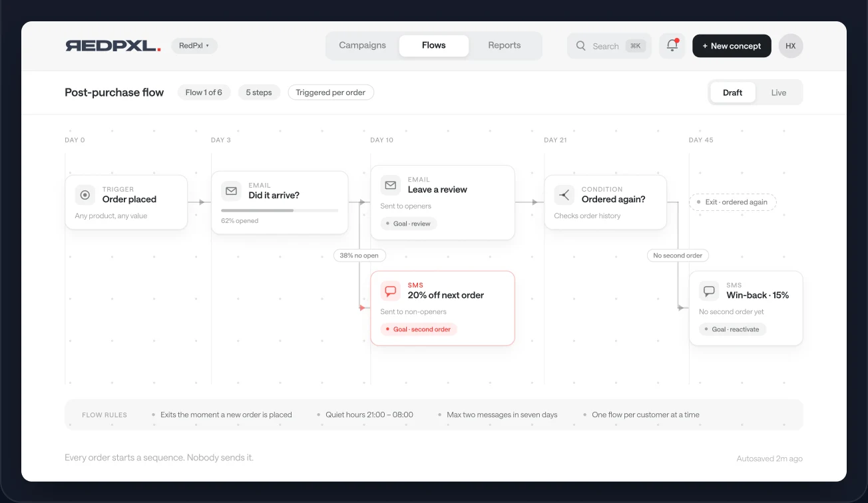Click the envelope icon on Leave a review

tap(391, 185)
